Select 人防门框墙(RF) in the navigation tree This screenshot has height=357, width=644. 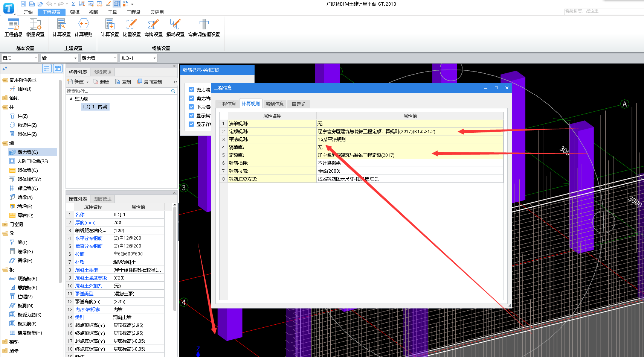click(33, 161)
